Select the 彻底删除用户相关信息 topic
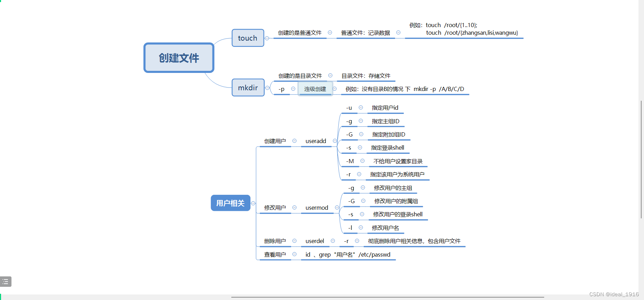This screenshot has width=644, height=300. [414, 241]
